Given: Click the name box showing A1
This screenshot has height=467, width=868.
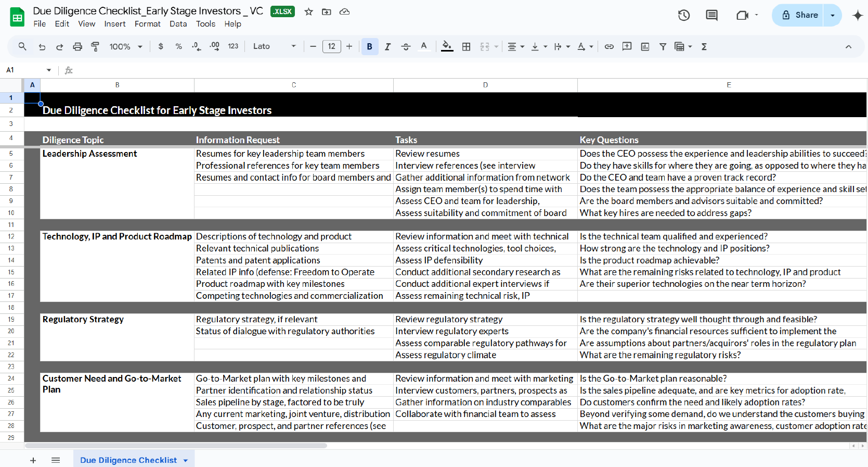Looking at the screenshot, I should click(29, 70).
